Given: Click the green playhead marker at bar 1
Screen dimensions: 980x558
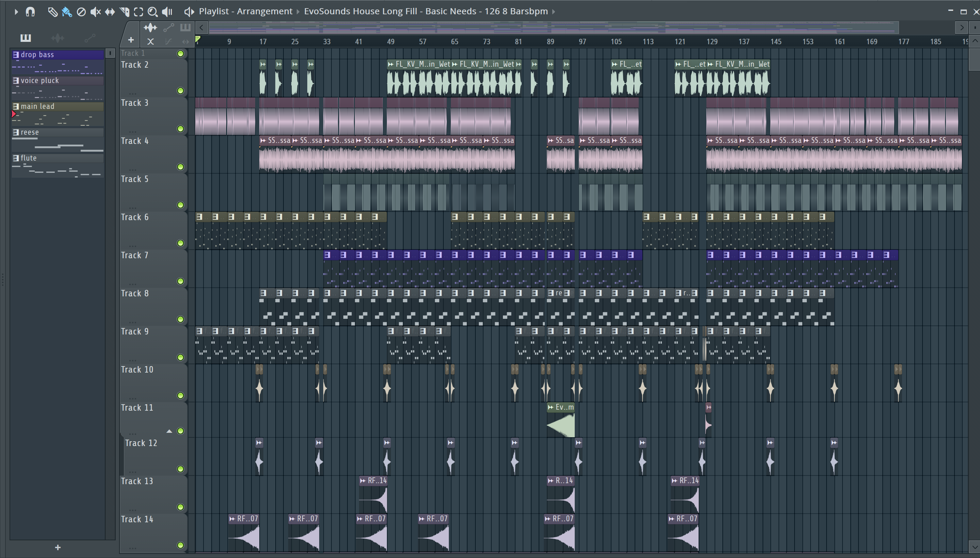Looking at the screenshot, I should tap(198, 39).
